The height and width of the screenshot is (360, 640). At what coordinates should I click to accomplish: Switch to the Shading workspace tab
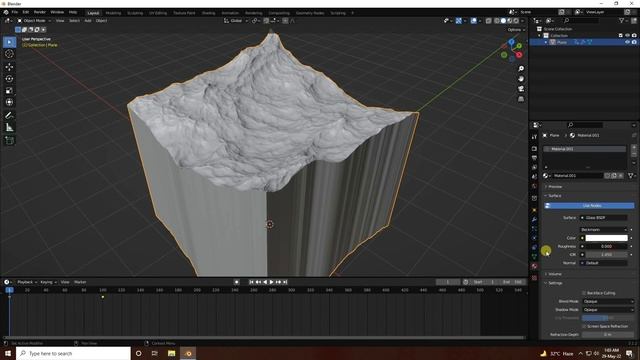pyautogui.click(x=208, y=13)
